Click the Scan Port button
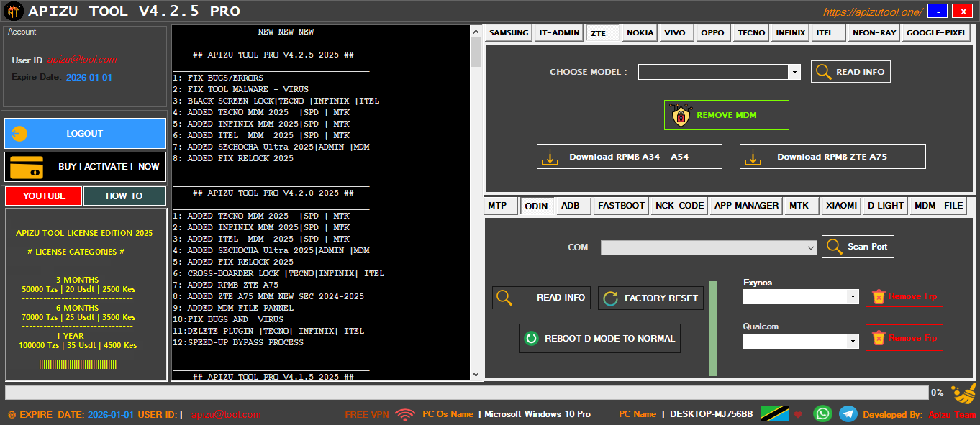Viewport: 980px width, 425px height. (858, 247)
